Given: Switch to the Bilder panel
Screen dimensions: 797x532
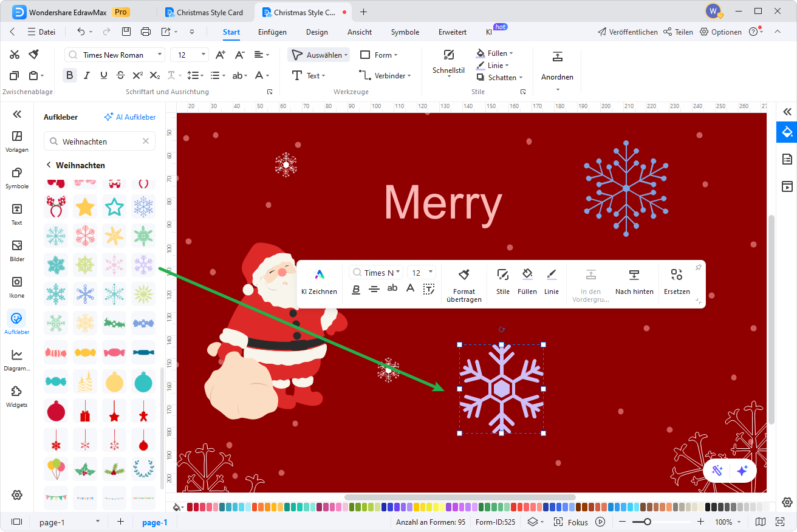Looking at the screenshot, I should [x=16, y=249].
